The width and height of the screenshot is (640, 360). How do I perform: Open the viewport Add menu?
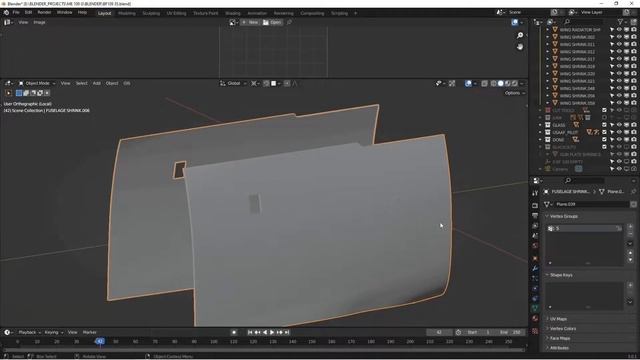tap(96, 83)
